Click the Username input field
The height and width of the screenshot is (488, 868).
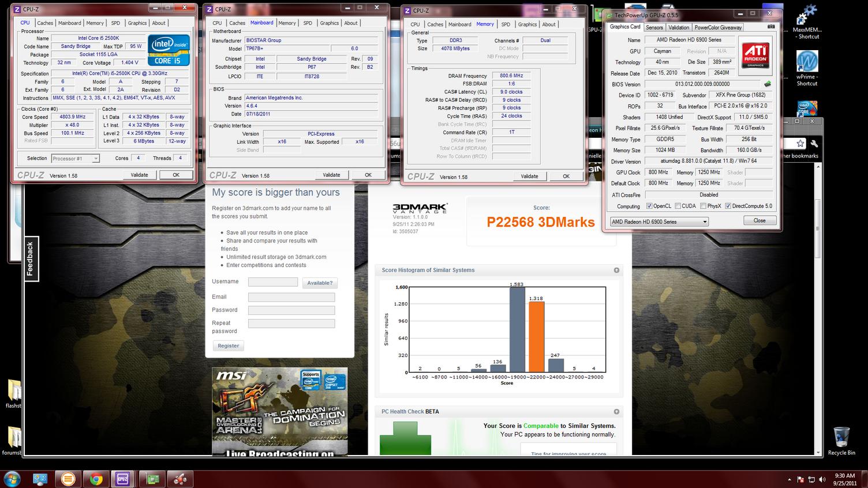pos(273,282)
